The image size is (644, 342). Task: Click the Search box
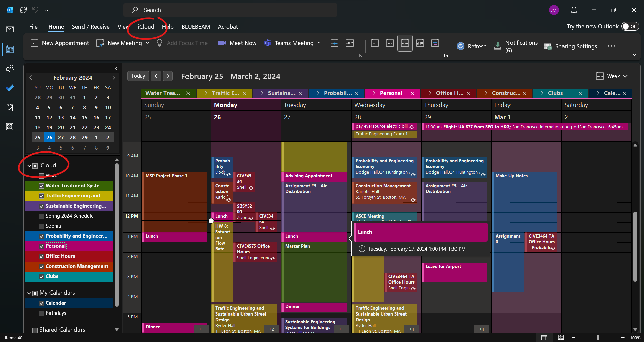(x=230, y=10)
